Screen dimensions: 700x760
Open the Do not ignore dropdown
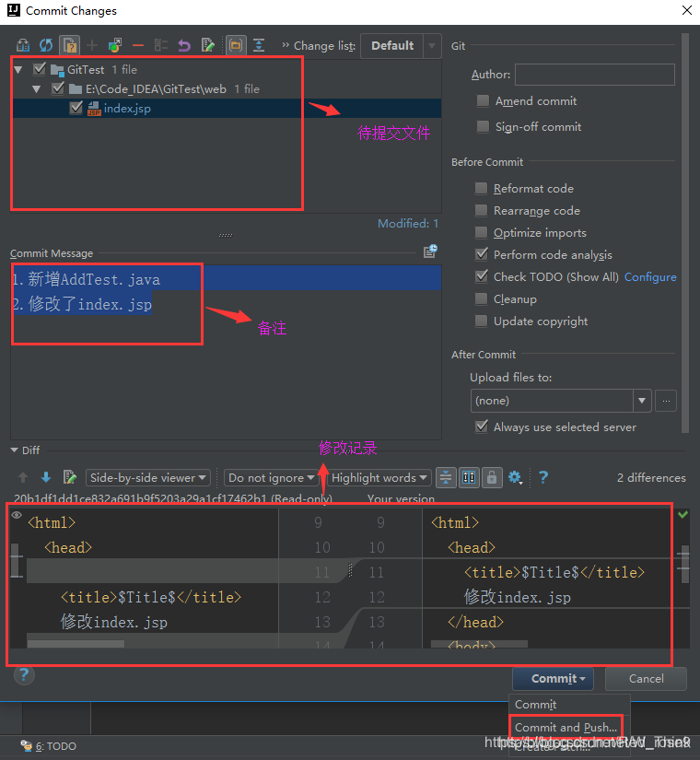(271, 477)
